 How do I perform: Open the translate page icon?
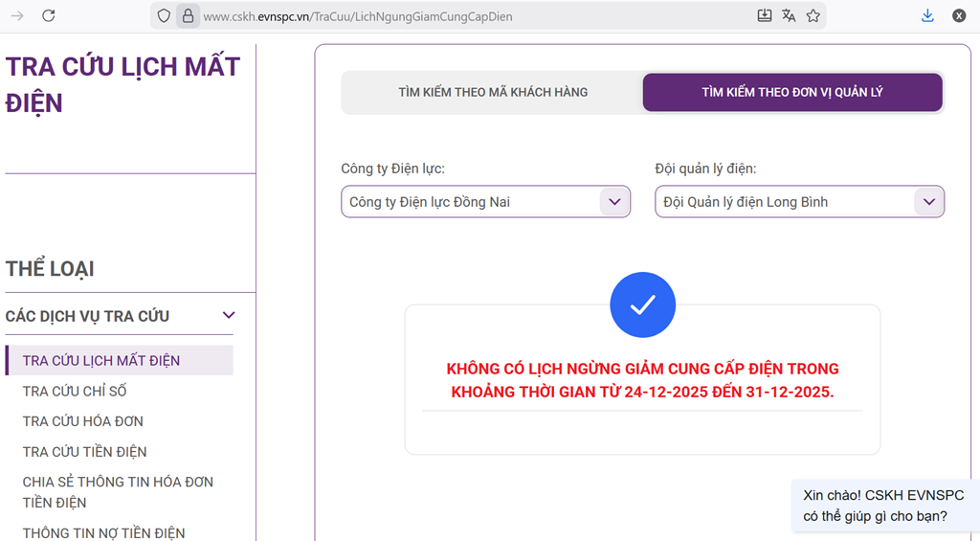(789, 15)
